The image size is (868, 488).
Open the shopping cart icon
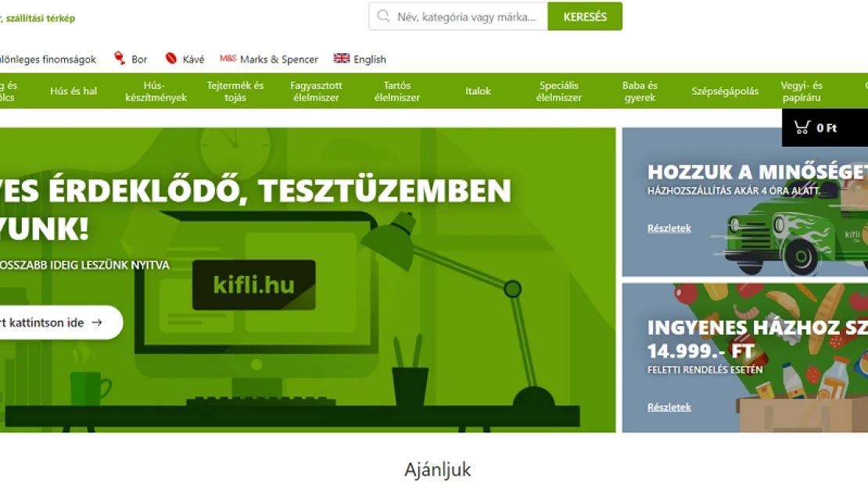(x=802, y=127)
